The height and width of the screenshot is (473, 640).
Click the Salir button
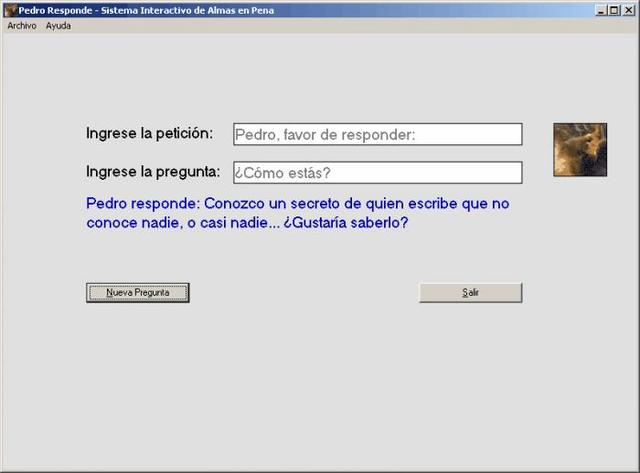(471, 293)
